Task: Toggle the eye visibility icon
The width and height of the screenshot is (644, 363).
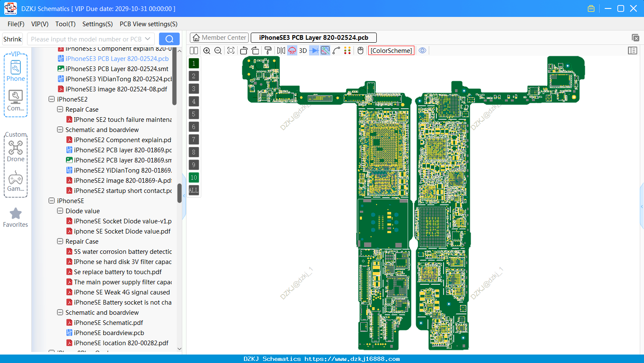Action: pyautogui.click(x=422, y=50)
